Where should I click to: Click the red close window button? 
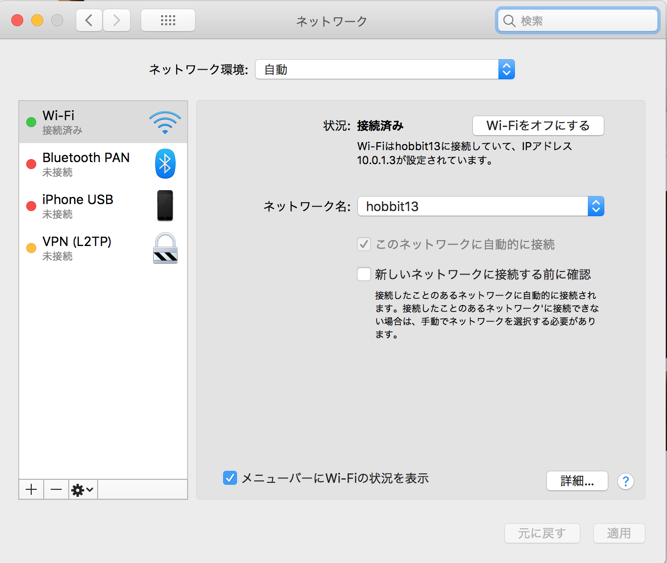[17, 20]
